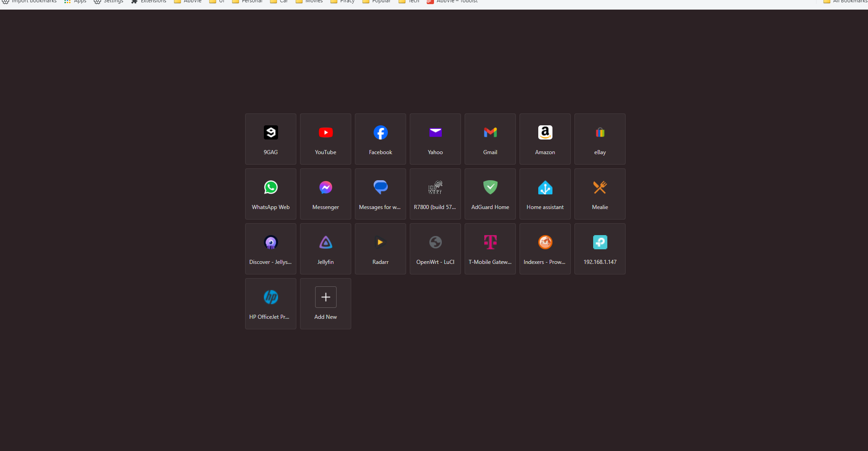
Task: Open the Messages for web tile
Action: click(380, 194)
